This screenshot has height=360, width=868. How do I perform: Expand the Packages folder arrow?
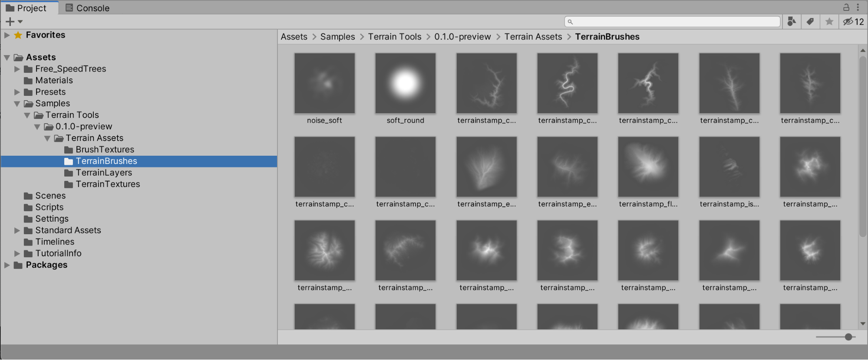click(7, 265)
